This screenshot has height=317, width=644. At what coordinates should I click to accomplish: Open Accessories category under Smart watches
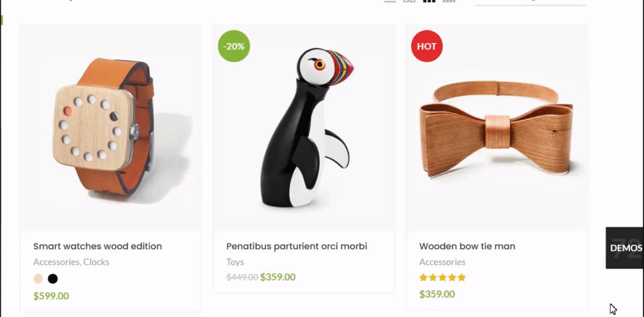click(57, 262)
